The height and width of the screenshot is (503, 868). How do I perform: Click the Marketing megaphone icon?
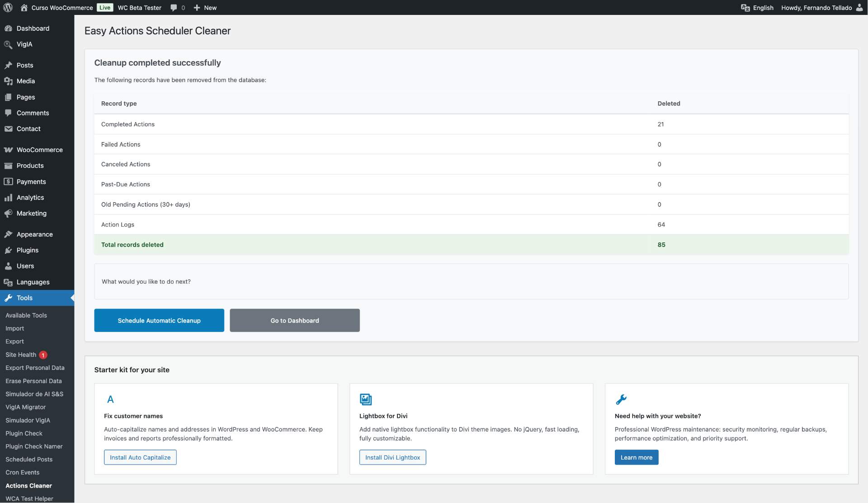(x=8, y=214)
